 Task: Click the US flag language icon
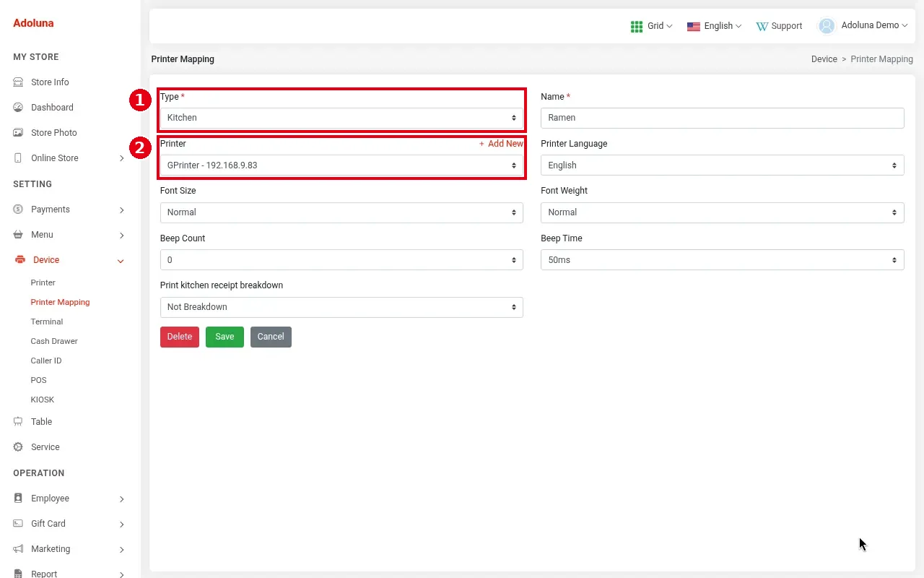694,26
